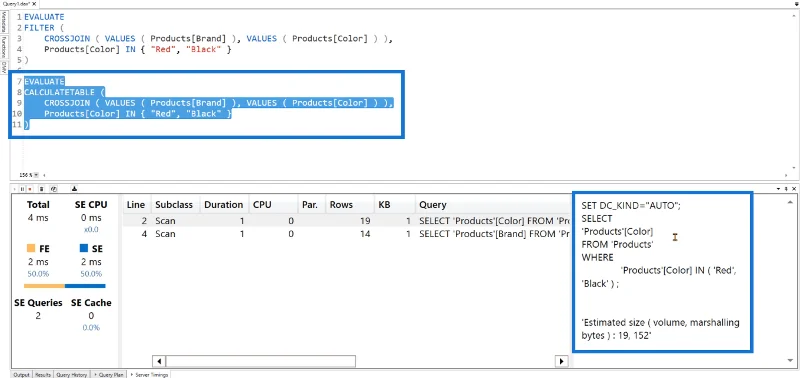This screenshot has height=378, width=800.
Task: Click the Total 4 ms value
Action: [38, 218]
